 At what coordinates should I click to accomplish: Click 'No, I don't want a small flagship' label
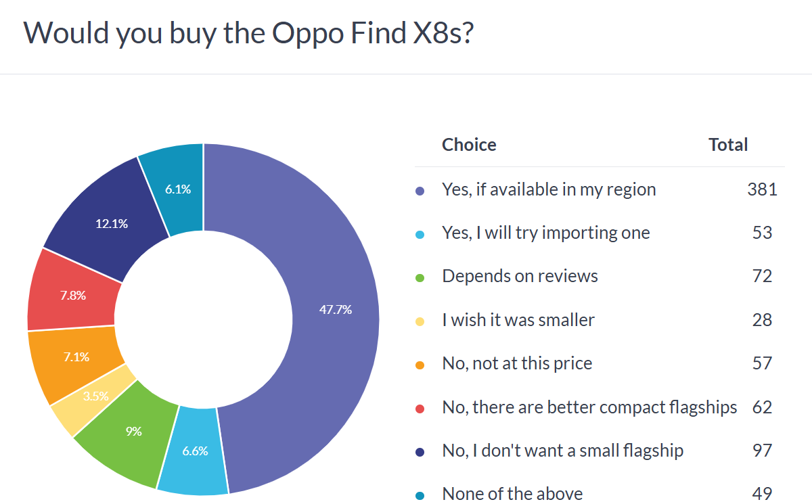click(562, 451)
